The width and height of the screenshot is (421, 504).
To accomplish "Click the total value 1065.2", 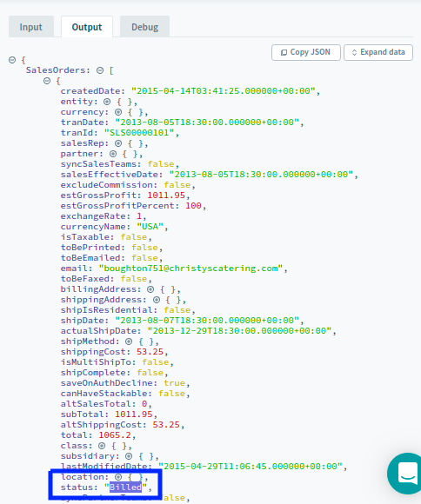I will tap(115, 435).
